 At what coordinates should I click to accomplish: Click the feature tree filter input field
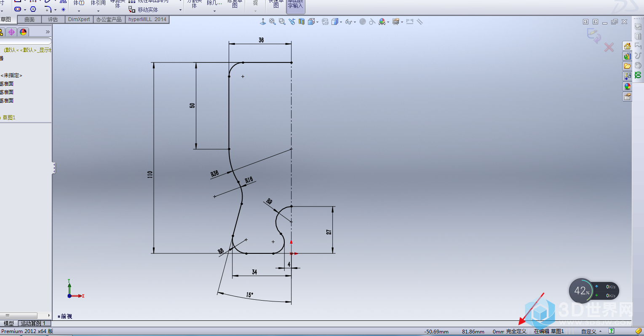coord(25,41)
